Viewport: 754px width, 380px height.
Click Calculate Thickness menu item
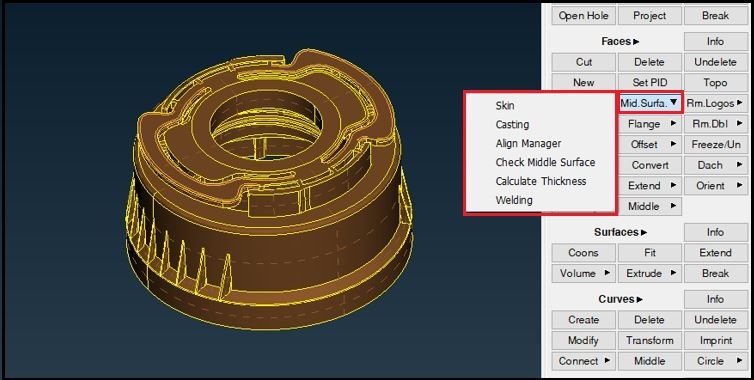click(540, 181)
